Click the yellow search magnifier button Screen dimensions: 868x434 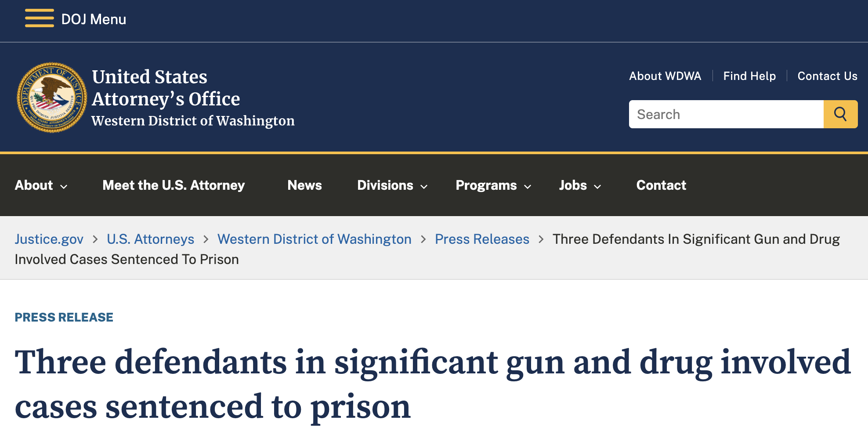(x=840, y=114)
